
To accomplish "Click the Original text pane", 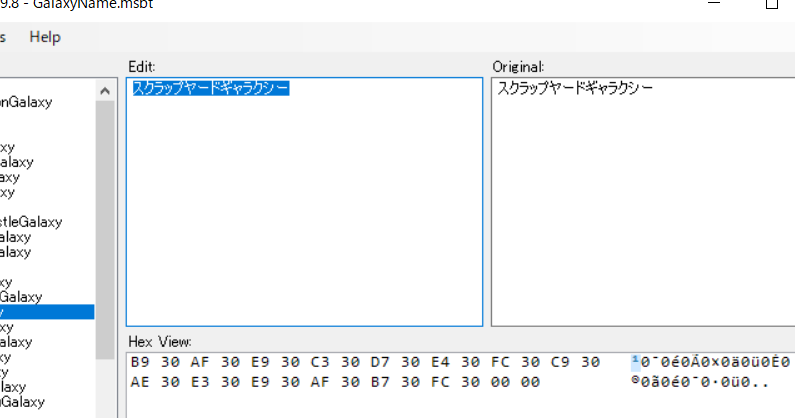I will click(x=642, y=220).
